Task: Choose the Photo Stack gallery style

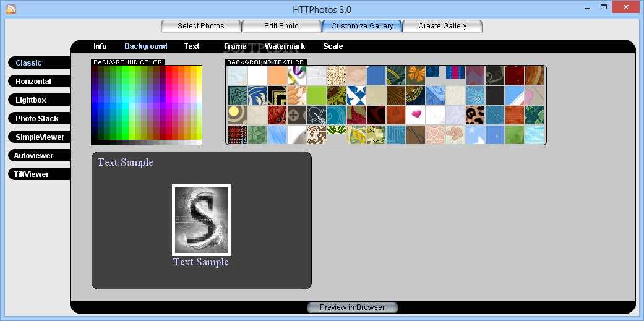Action: [x=39, y=119]
